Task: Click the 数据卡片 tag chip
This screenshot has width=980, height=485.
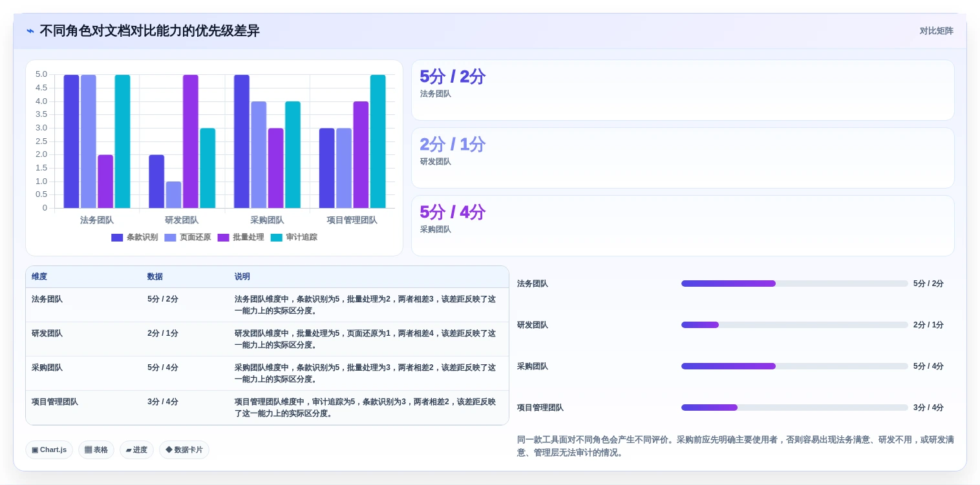Action: click(x=184, y=449)
